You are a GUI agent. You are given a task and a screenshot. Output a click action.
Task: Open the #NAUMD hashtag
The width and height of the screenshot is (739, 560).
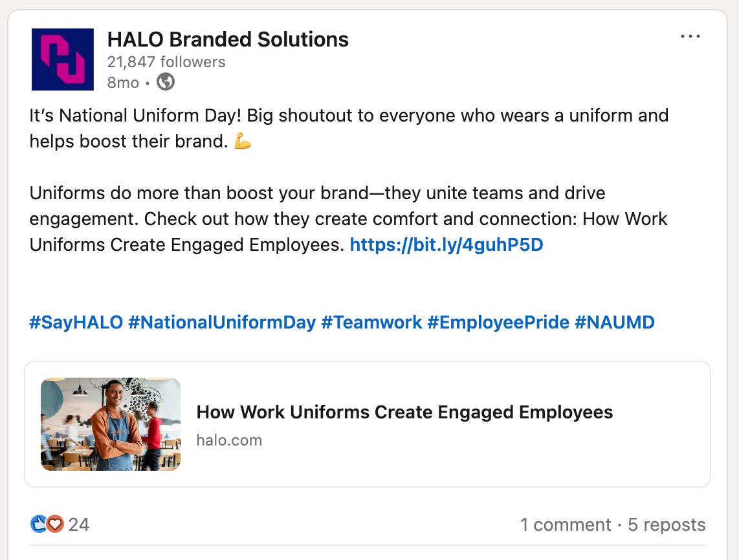615,322
